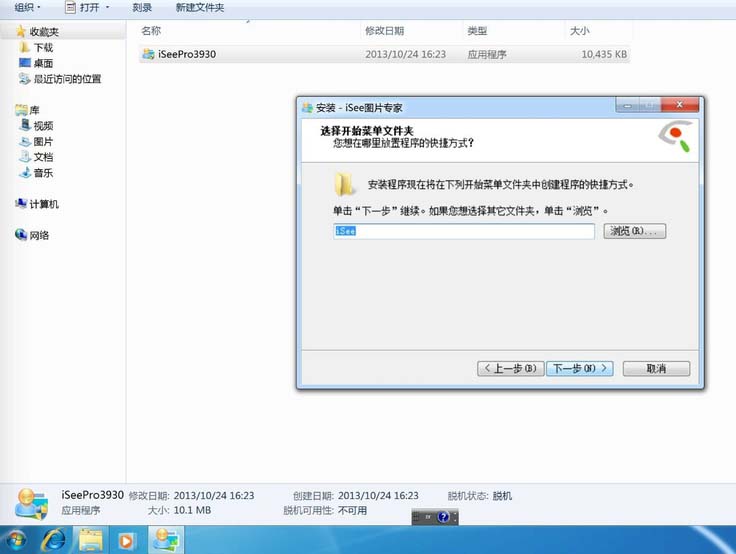Click the 网络 globe icon

coord(21,234)
